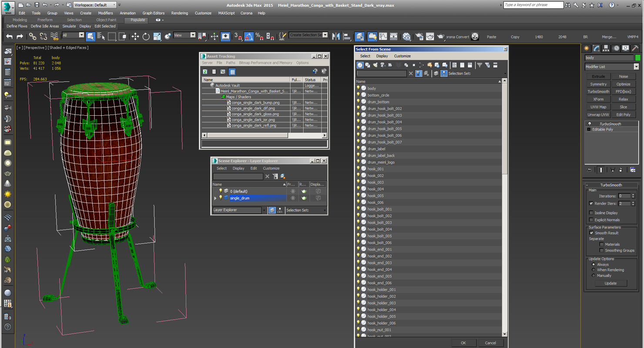Select the Manually update option
This screenshot has width=644, height=348.
click(x=594, y=275)
